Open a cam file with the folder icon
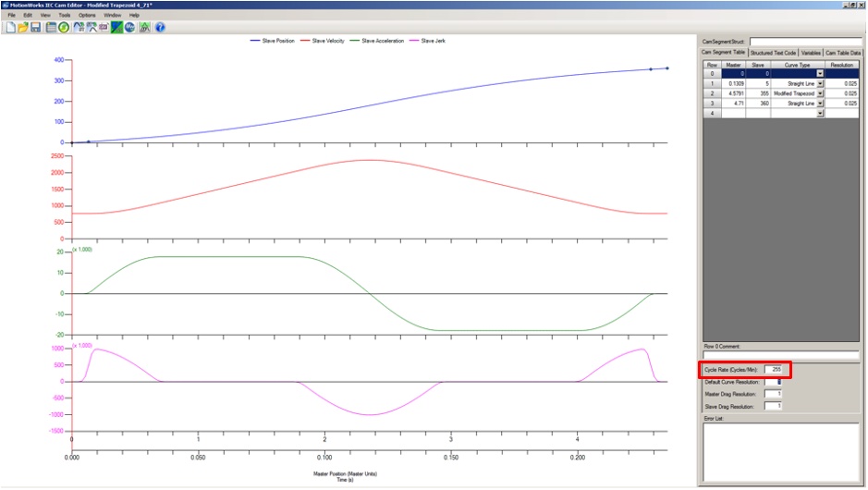This screenshot has width=868, height=490. pos(23,27)
